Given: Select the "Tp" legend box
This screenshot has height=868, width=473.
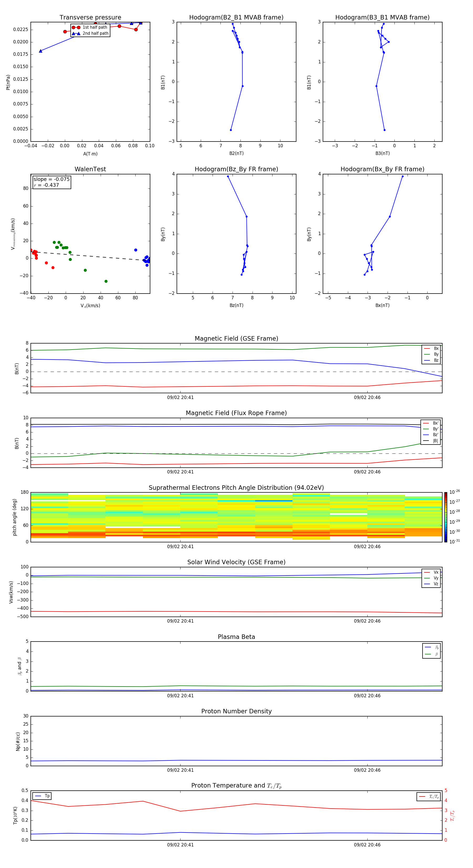Looking at the screenshot, I should [x=42, y=796].
